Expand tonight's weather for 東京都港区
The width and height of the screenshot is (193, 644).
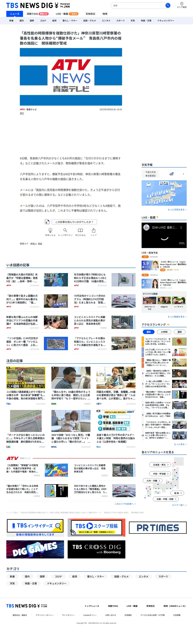click(x=164, y=174)
